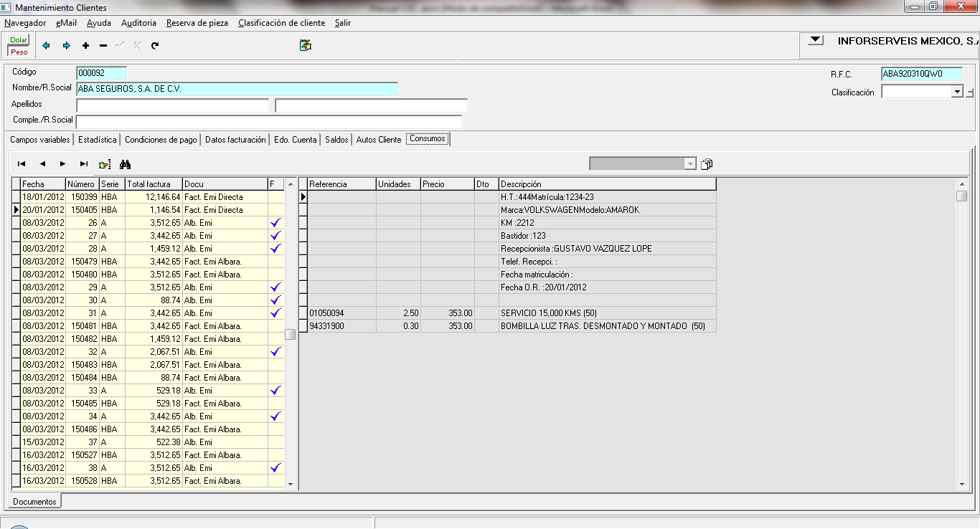Screen dimensions: 980x529
Task: Select the row SERVICIO 15,000 KMS (50)
Action: point(507,313)
